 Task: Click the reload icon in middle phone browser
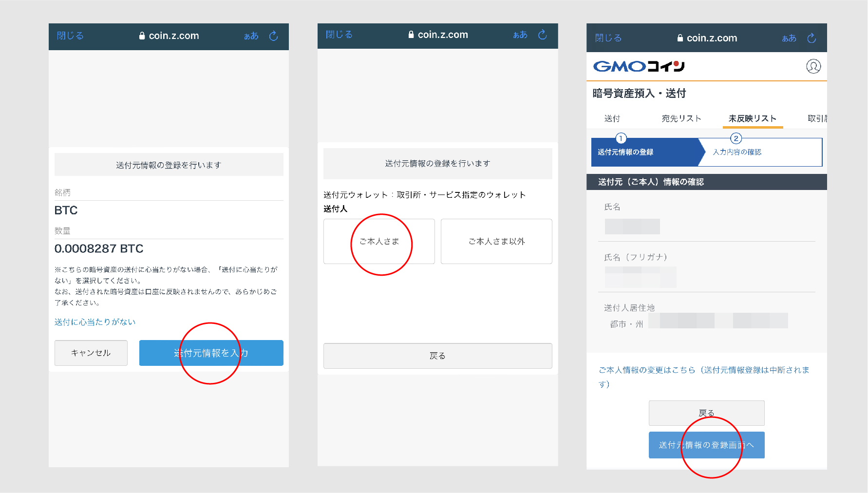(543, 35)
